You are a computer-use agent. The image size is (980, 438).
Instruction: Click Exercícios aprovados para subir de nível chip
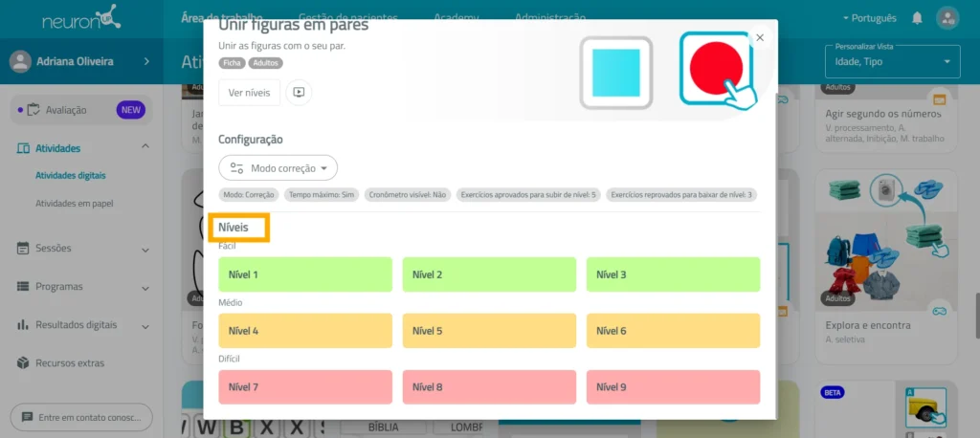[528, 195]
